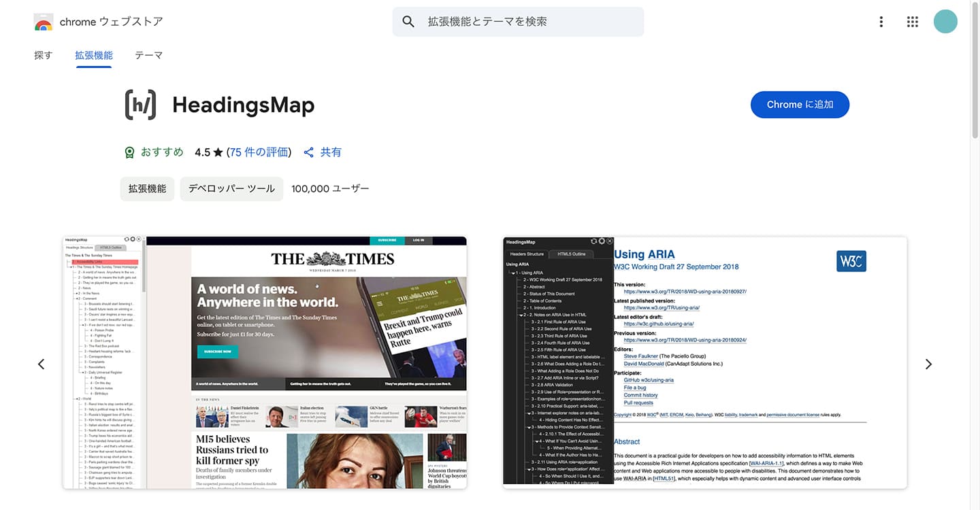Click the 共有 share link

click(x=323, y=152)
